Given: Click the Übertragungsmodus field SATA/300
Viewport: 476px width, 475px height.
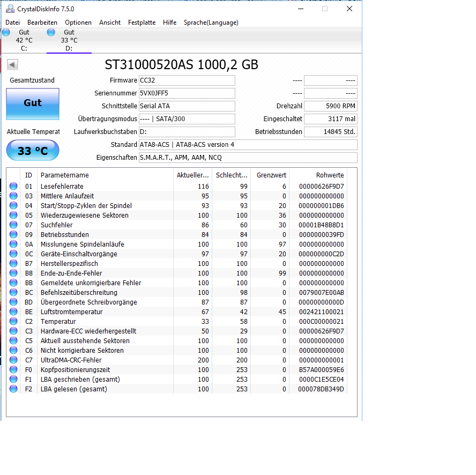Looking at the screenshot, I should point(187,119).
